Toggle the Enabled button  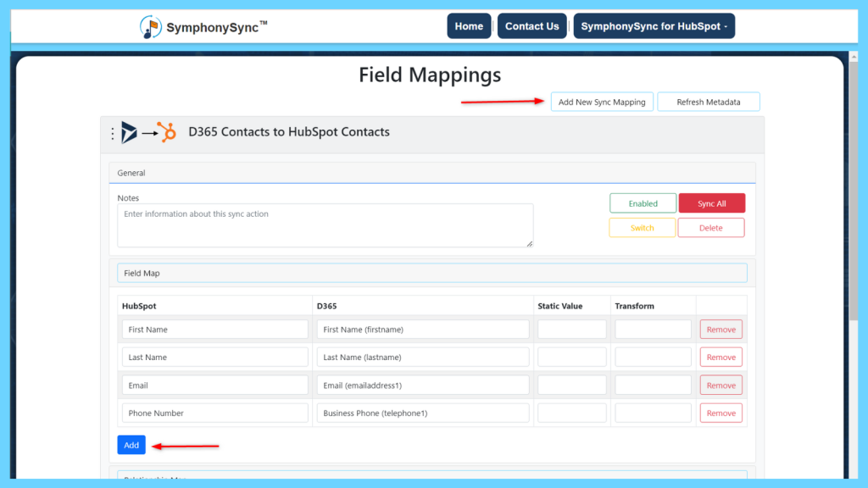643,203
